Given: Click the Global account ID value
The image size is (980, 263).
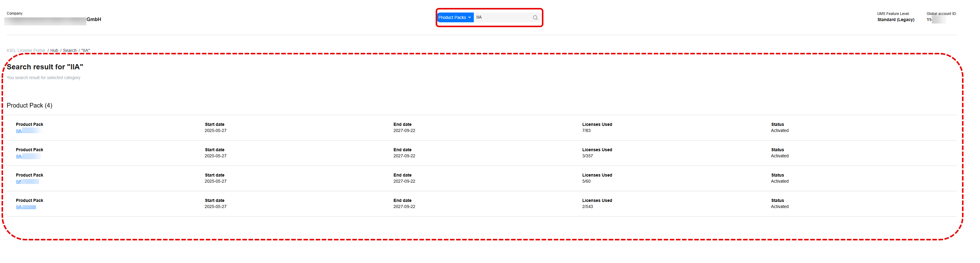Looking at the screenshot, I should coord(935,20).
